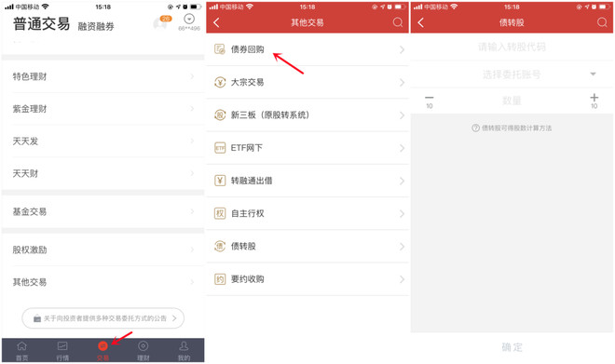Open the 紫金理财 row chevron
The height and width of the screenshot is (364, 615).
point(192,109)
